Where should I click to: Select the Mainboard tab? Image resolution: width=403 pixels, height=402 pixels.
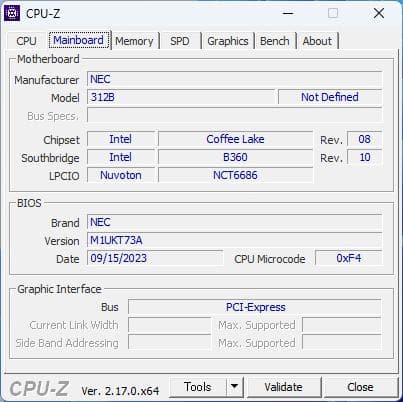79,40
